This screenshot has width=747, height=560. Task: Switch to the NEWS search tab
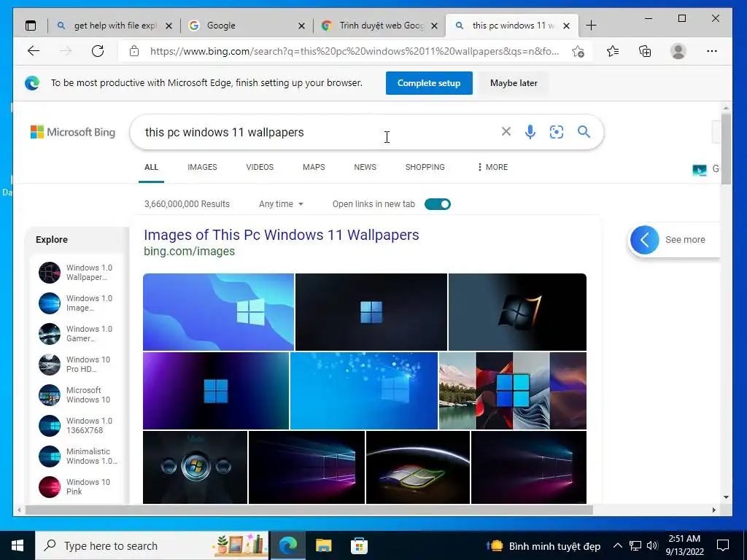[x=365, y=167]
